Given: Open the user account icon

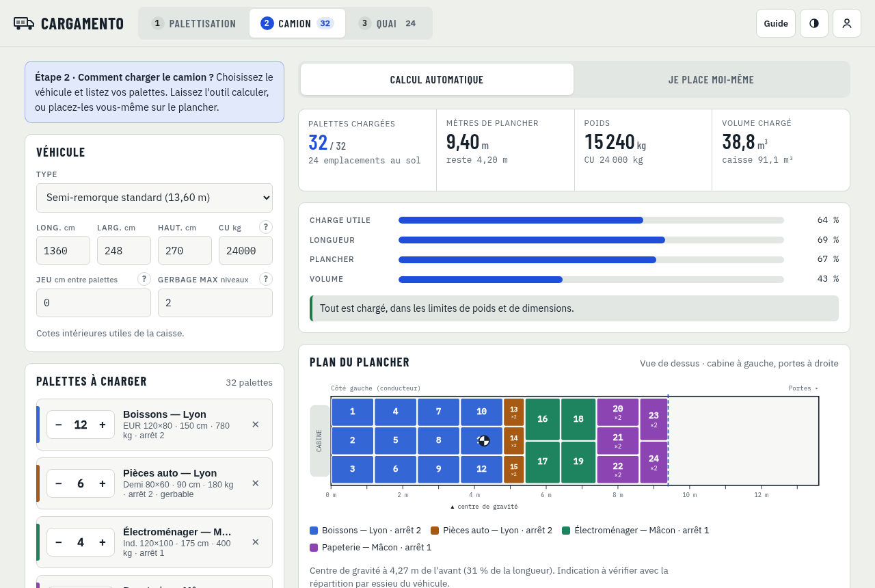Looking at the screenshot, I should click(847, 23).
